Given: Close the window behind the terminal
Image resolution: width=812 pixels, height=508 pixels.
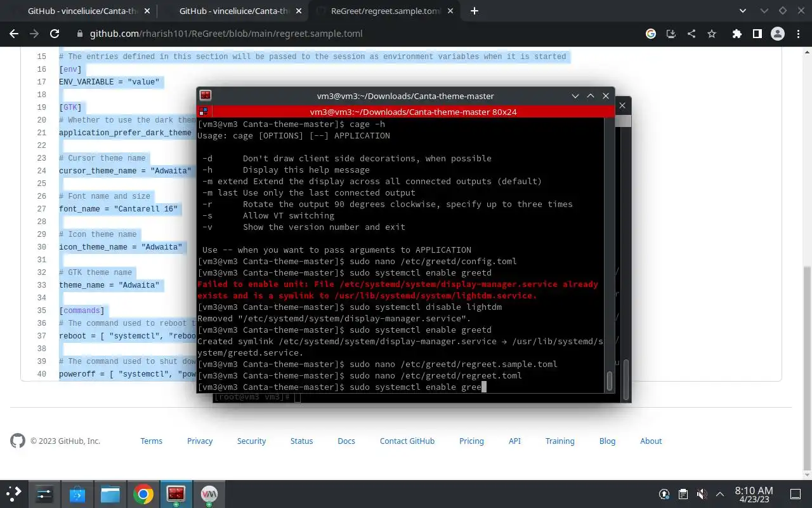Looking at the screenshot, I should (622, 105).
